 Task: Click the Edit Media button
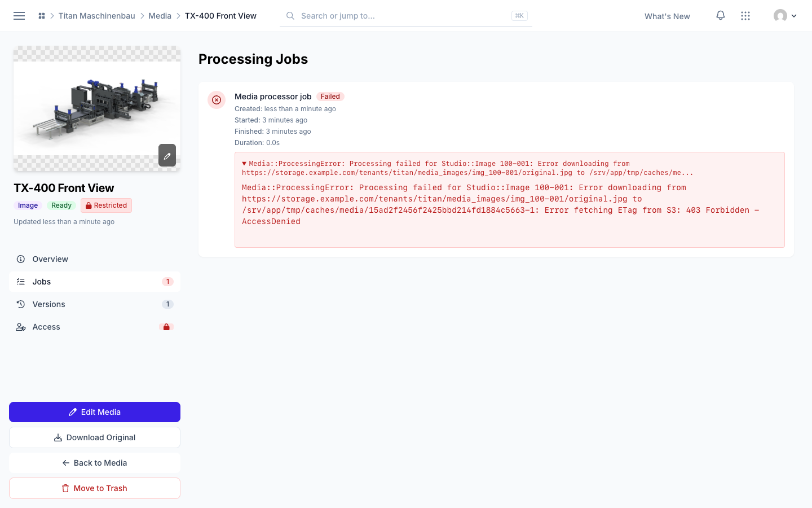click(x=95, y=412)
